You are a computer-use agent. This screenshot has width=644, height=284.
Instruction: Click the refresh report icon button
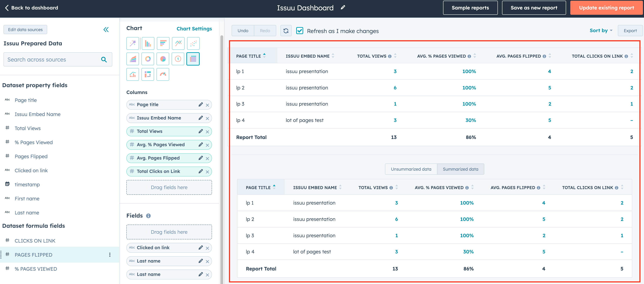[x=286, y=31]
